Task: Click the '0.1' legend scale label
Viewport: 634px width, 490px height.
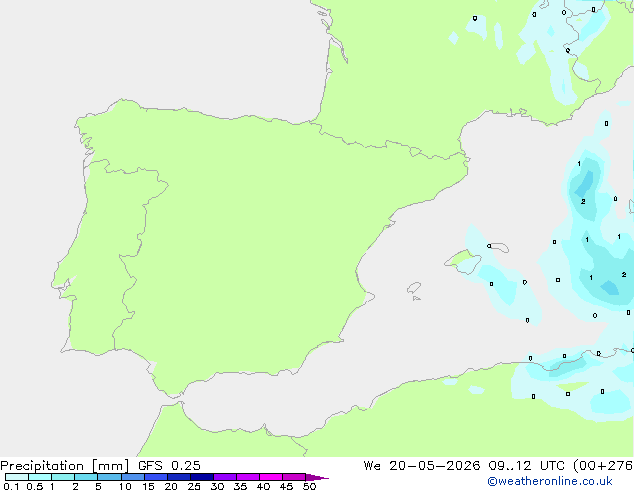Action: coord(11,486)
